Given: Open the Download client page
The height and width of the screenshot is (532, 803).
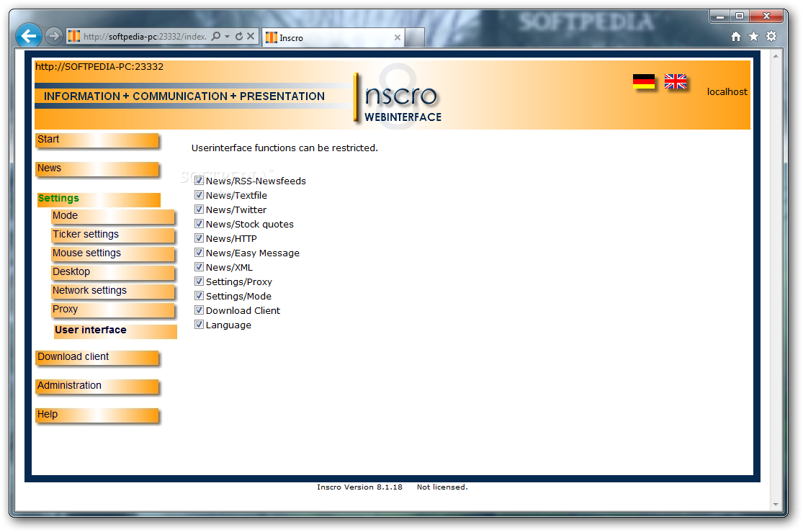Looking at the screenshot, I should [97, 357].
